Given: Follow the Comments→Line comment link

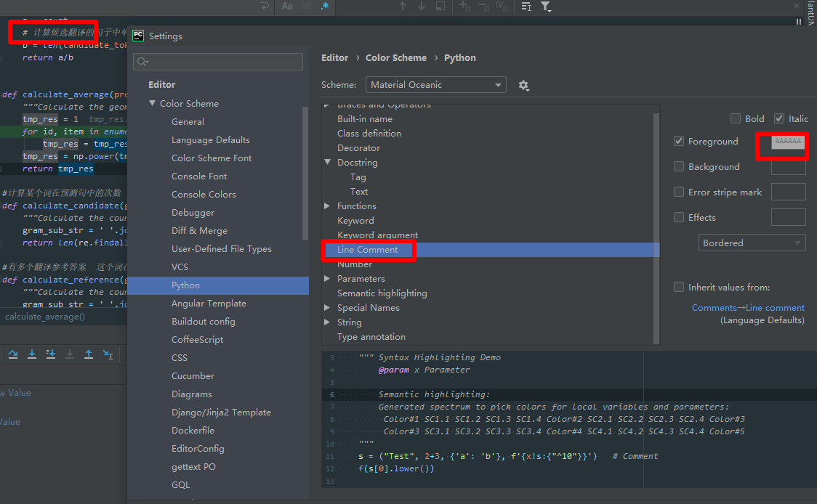Looking at the screenshot, I should click(748, 308).
